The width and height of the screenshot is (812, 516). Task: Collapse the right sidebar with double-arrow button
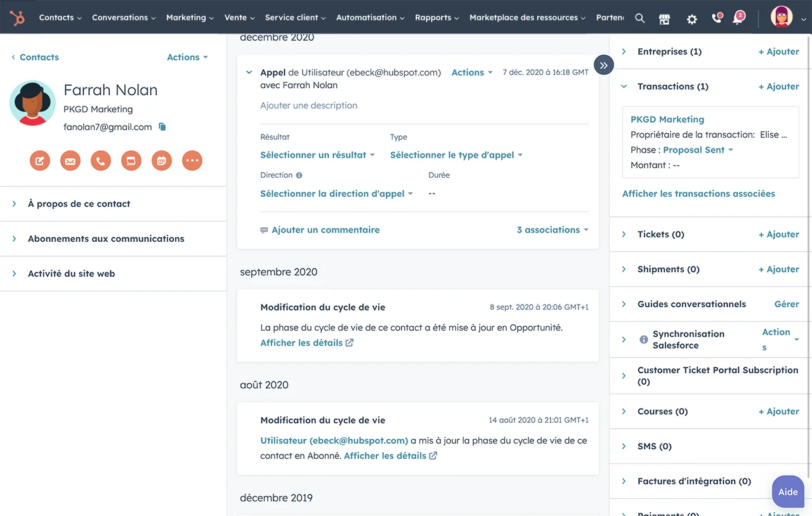[x=603, y=65]
